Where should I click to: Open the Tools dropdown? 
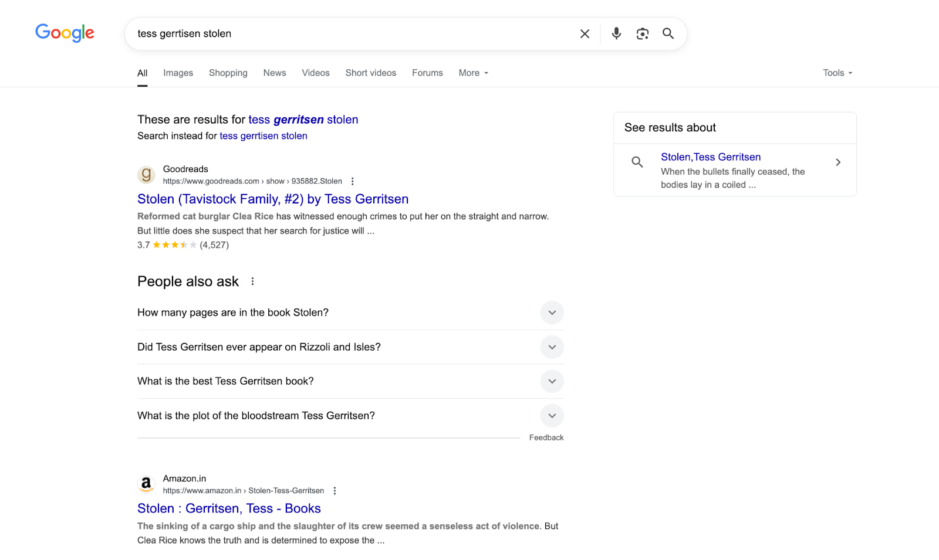(x=837, y=73)
